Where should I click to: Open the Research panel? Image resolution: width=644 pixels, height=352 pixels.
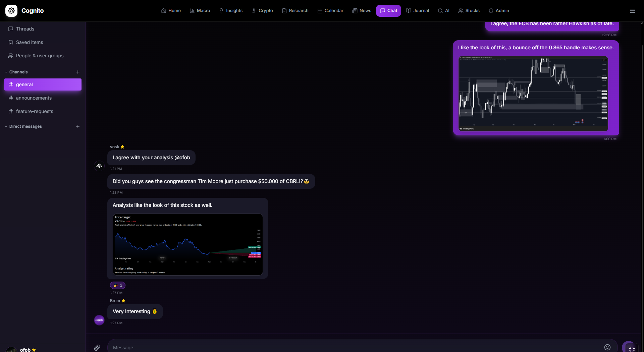coord(295,10)
